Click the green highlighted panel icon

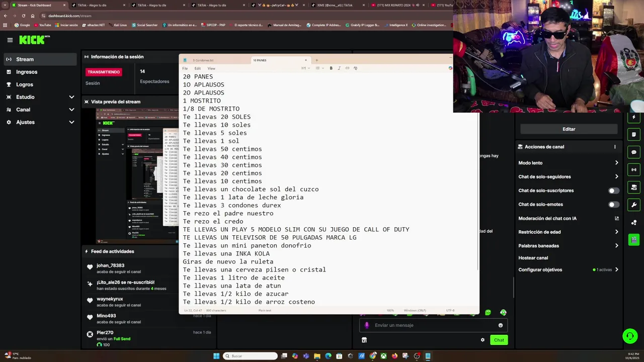[x=634, y=240]
